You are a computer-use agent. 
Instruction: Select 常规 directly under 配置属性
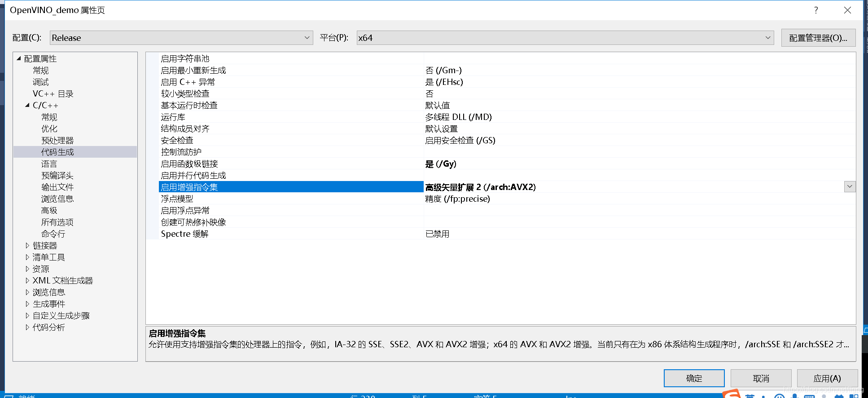coord(40,70)
